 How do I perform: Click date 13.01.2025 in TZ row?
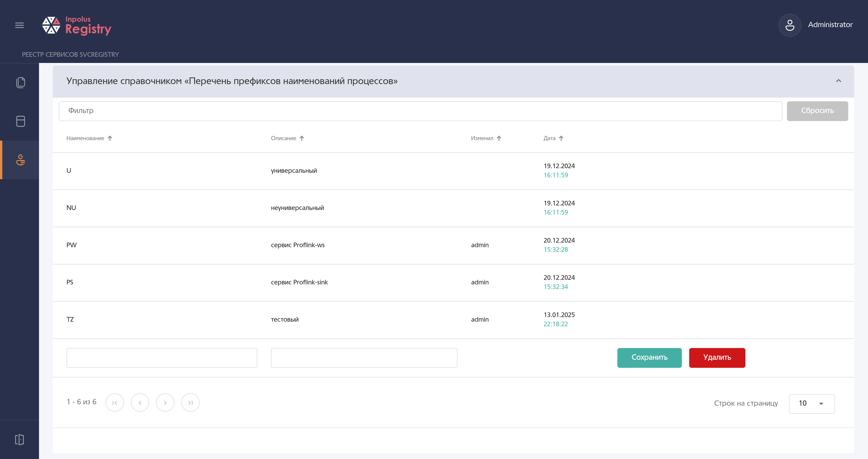pyautogui.click(x=559, y=315)
